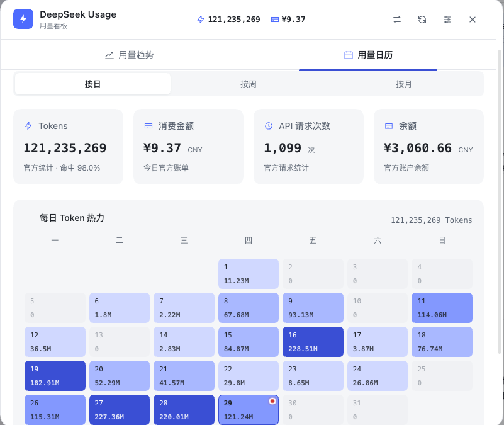The image size is (504, 425).
Task: Select calendar day 18 with 76.74M
Action: [x=442, y=342]
